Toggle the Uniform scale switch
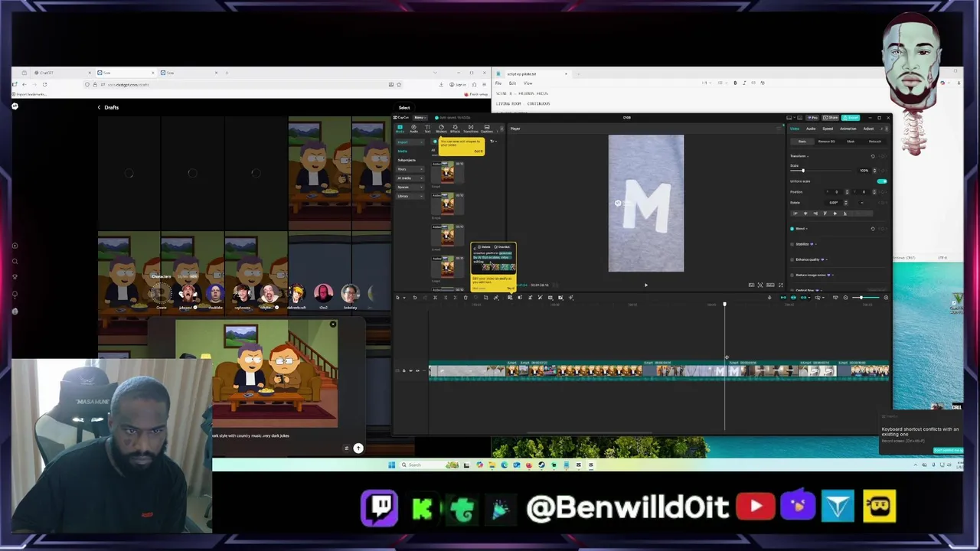The width and height of the screenshot is (980, 551). click(882, 181)
